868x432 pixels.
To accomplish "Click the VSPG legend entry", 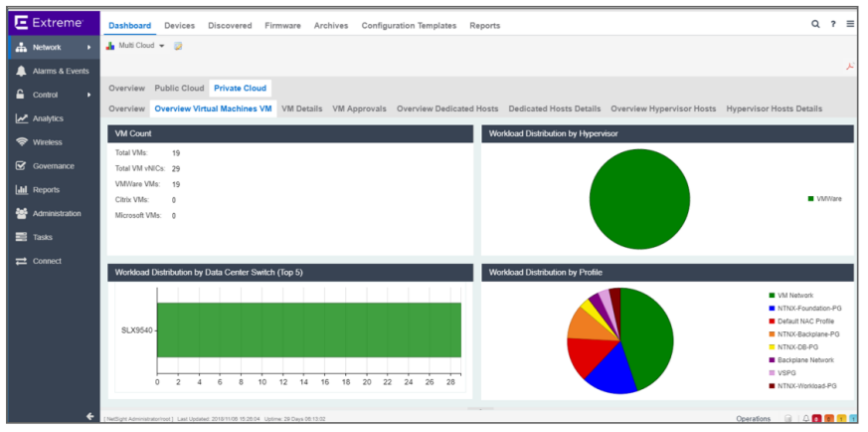I will point(782,372).
